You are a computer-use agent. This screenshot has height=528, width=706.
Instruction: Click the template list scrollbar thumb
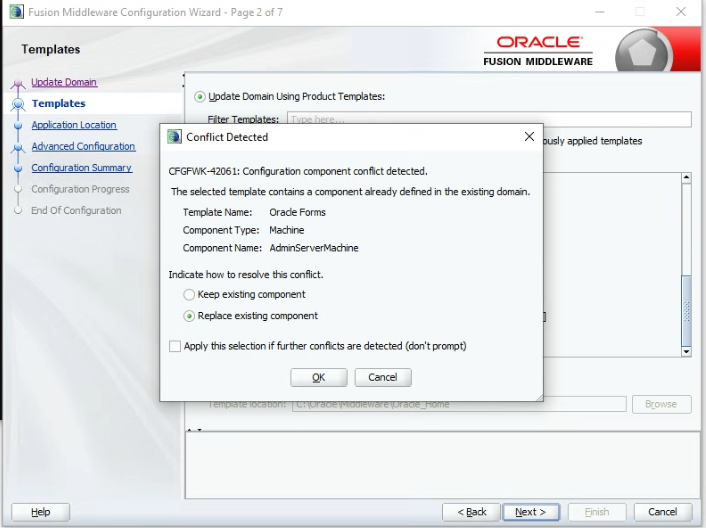point(686,311)
